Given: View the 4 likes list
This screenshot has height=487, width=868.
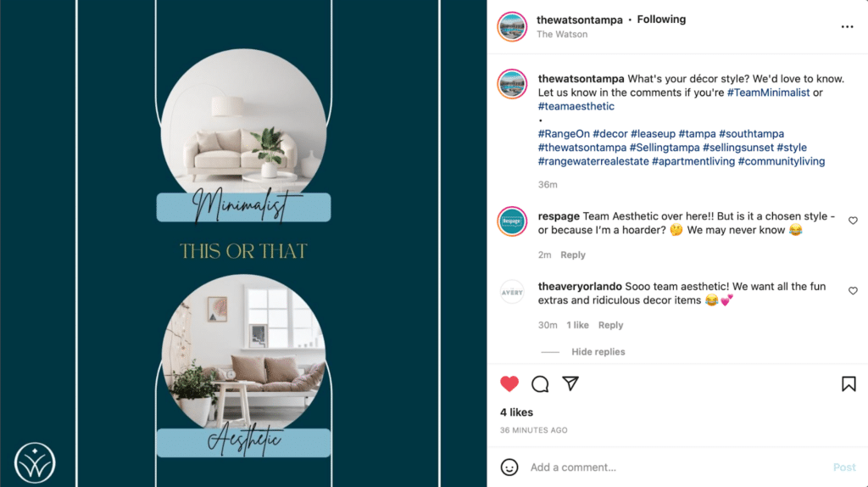Looking at the screenshot, I should pyautogui.click(x=516, y=412).
